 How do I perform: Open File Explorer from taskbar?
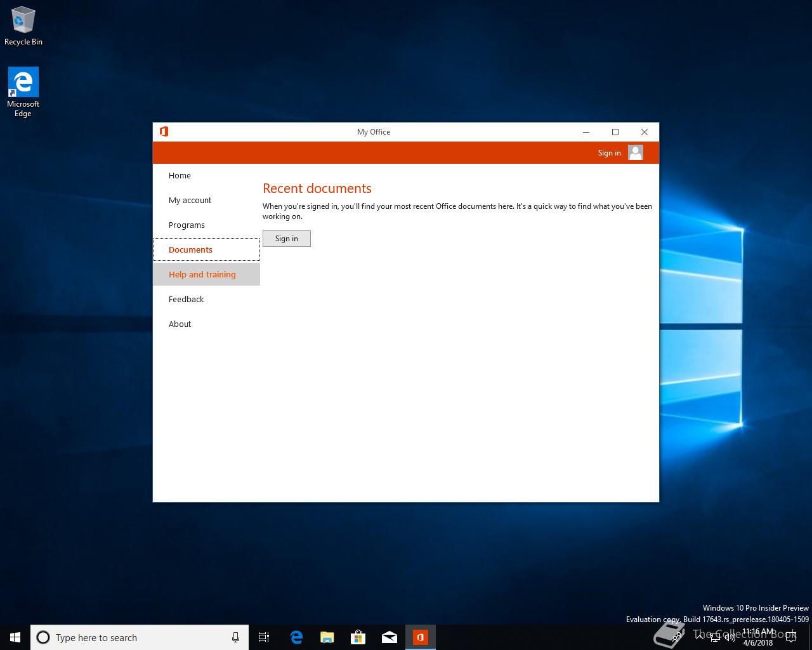[x=327, y=637]
